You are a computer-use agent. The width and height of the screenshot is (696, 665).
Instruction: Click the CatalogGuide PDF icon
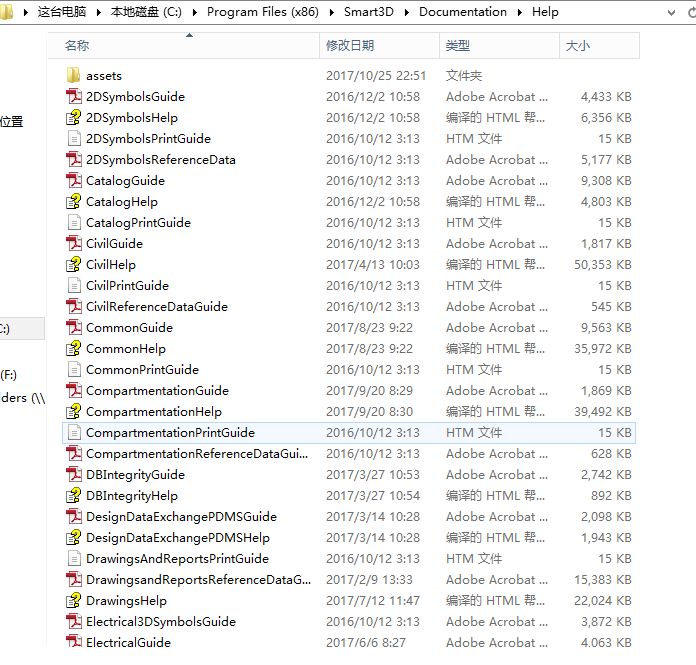pyautogui.click(x=74, y=180)
